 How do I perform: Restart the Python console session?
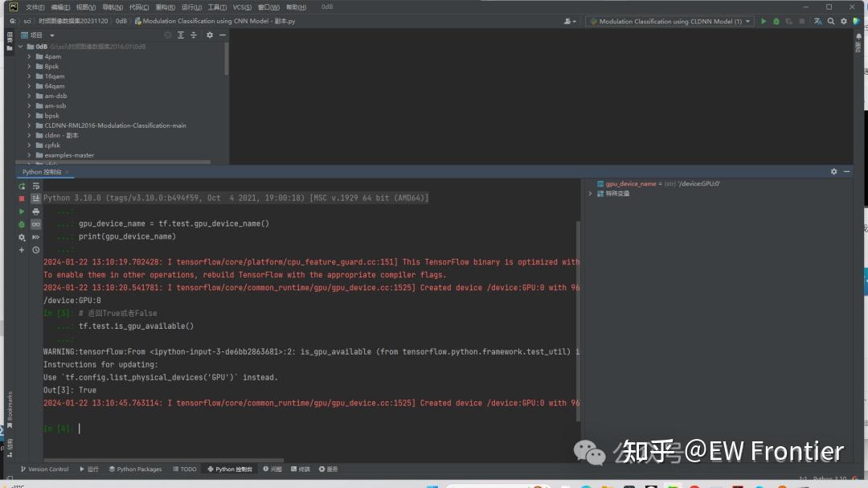point(22,186)
